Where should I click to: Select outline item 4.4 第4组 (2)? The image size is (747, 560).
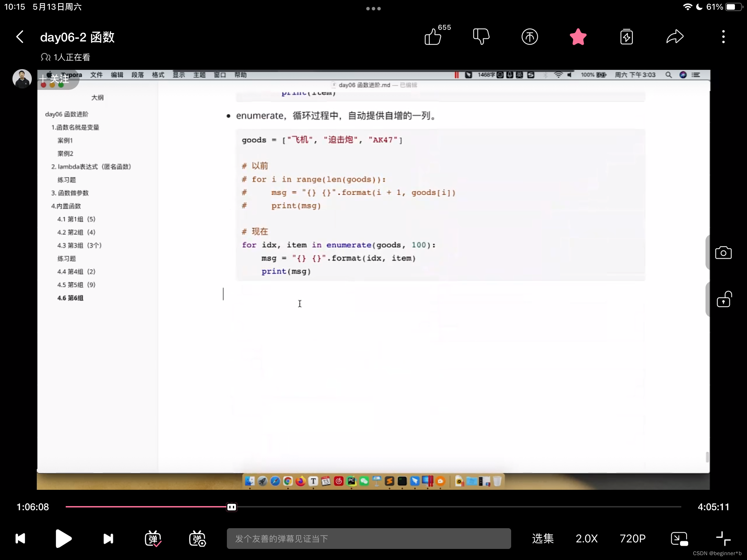[x=76, y=272]
